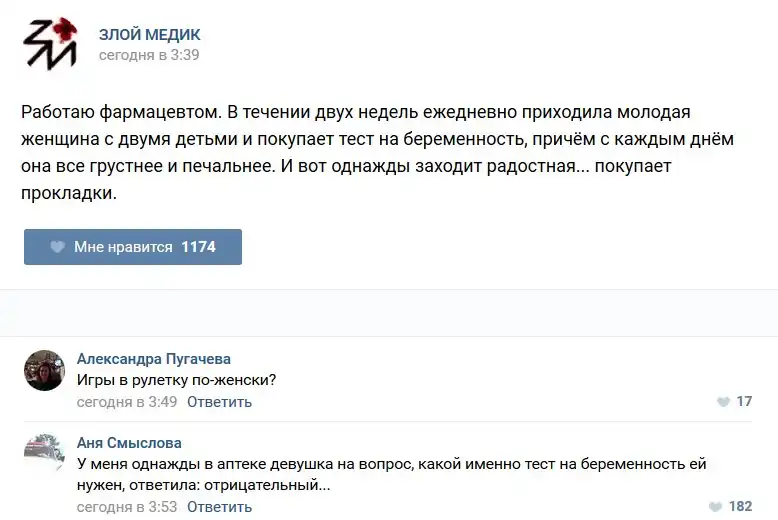Like Александра Пугачева's comment with the heart icon
Viewport: 778px width, 520px height.
point(723,402)
